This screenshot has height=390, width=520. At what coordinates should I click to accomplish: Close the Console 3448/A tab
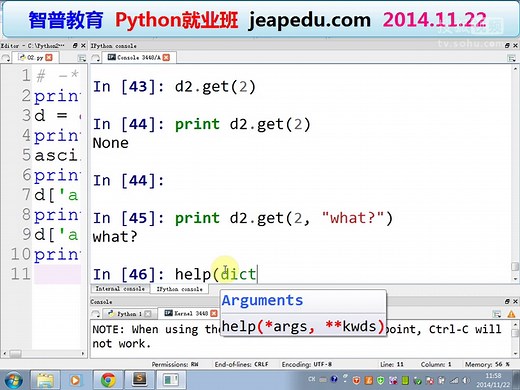pos(166,58)
